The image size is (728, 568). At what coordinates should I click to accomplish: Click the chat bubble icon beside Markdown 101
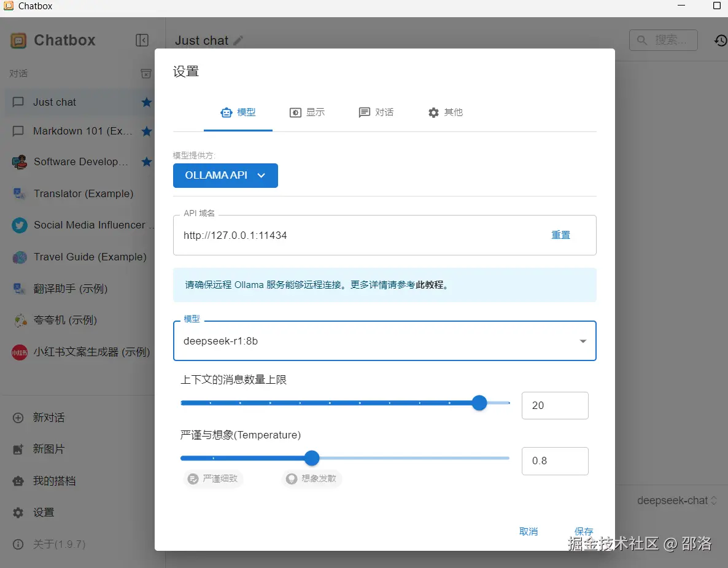click(x=18, y=131)
